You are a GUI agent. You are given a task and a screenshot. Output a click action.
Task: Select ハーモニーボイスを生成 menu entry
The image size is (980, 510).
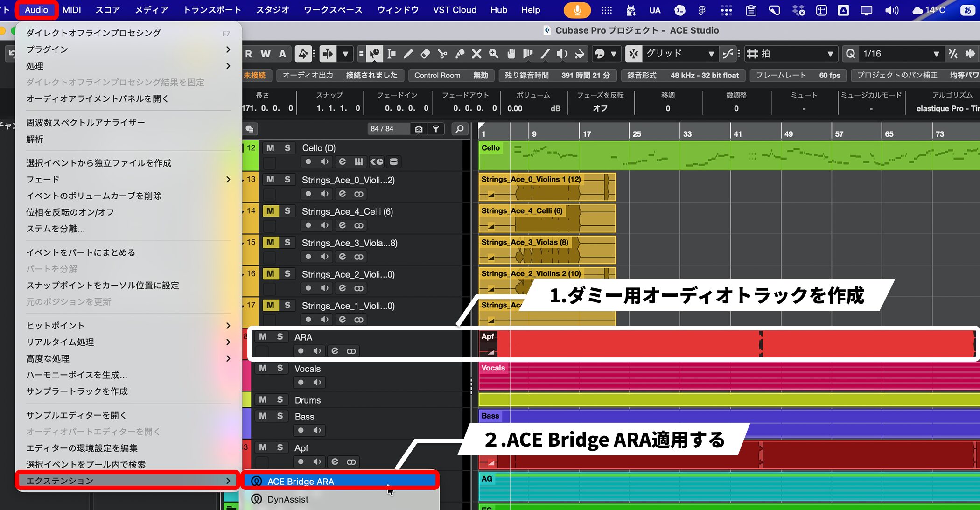pyautogui.click(x=128, y=375)
